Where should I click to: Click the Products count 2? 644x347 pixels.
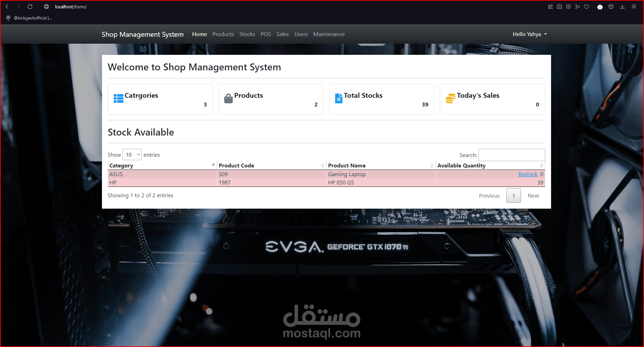point(316,105)
